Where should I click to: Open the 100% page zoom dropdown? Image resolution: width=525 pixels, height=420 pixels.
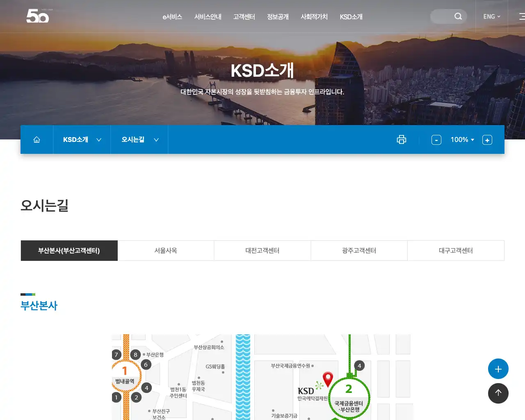coord(462,139)
